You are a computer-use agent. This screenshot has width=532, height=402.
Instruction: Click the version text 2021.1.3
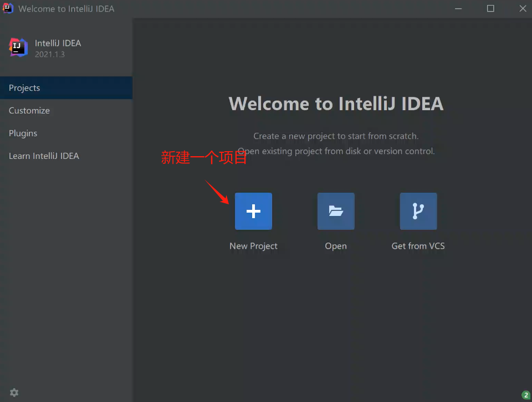tap(49, 54)
